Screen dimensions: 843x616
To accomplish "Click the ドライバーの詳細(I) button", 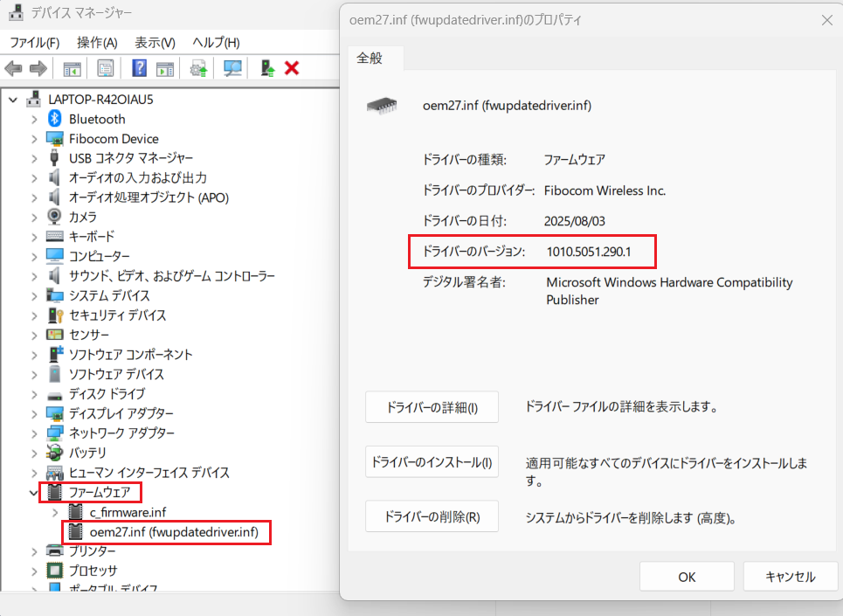I will tap(432, 407).
